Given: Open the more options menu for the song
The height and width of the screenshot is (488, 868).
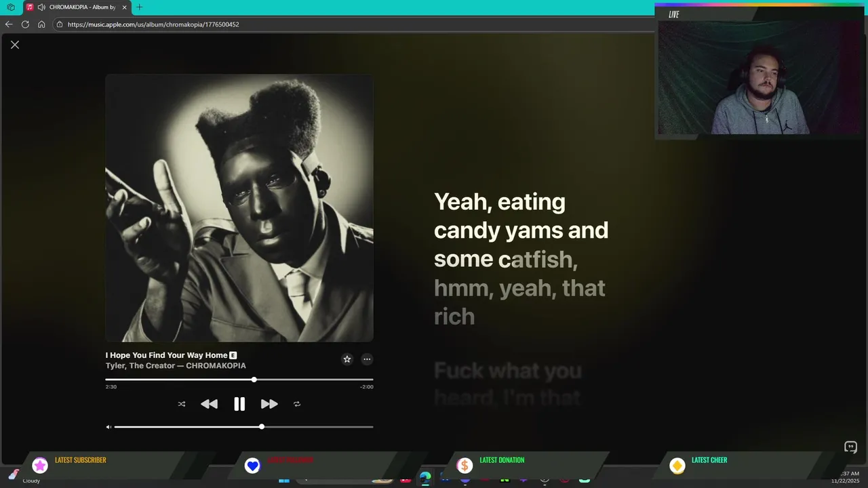Looking at the screenshot, I should [x=367, y=359].
